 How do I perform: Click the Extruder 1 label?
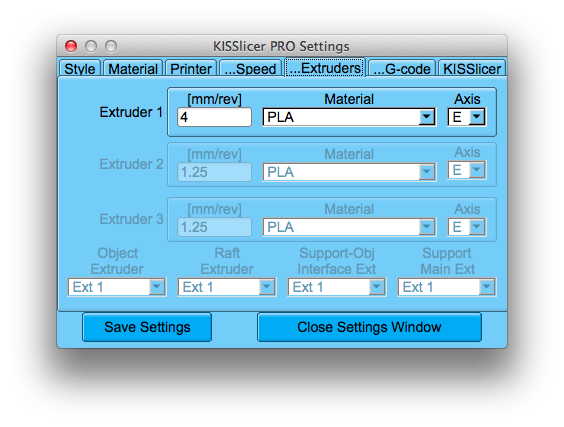131,112
